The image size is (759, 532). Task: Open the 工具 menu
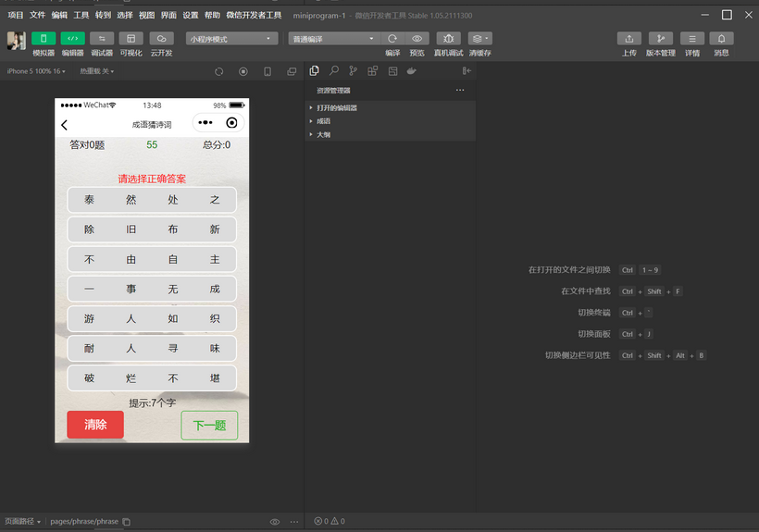pos(81,15)
